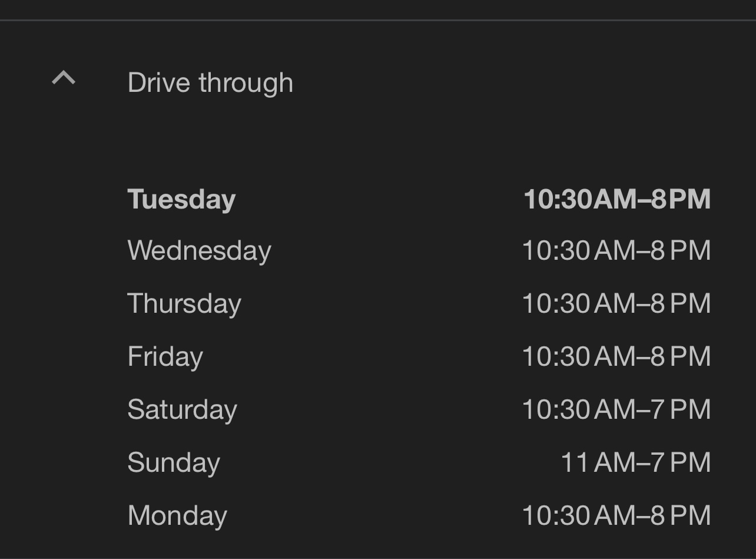
Task: Click Thursday's 10:30 AM–8 PM hours
Action: click(x=616, y=304)
